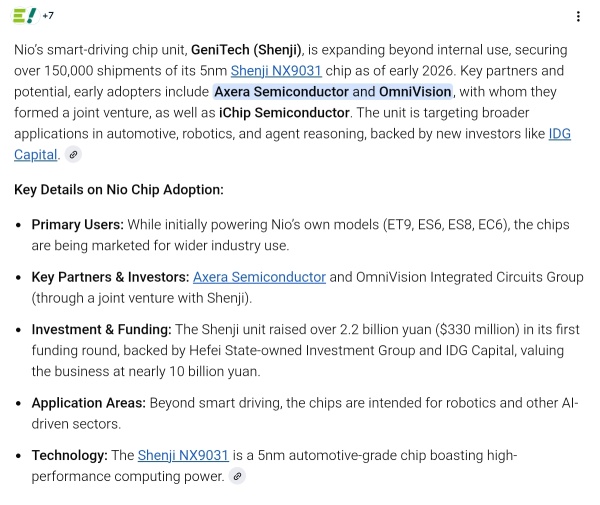Click the '($330 million)' text

(477, 329)
